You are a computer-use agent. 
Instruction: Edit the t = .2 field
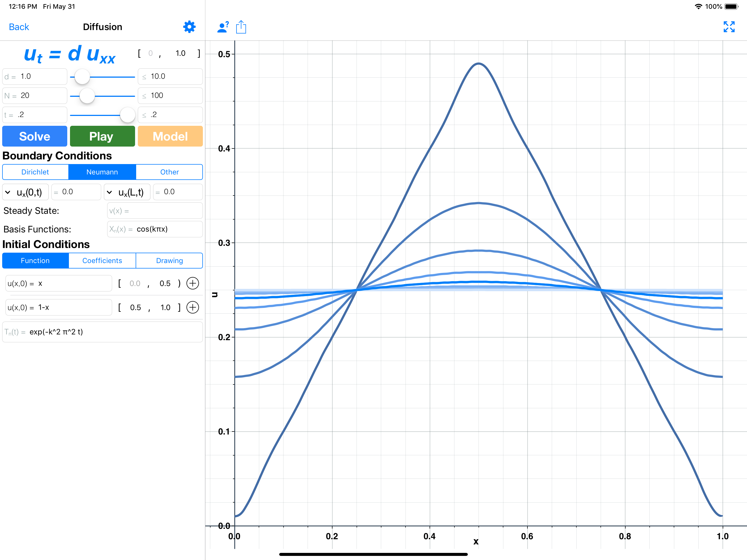[34, 115]
